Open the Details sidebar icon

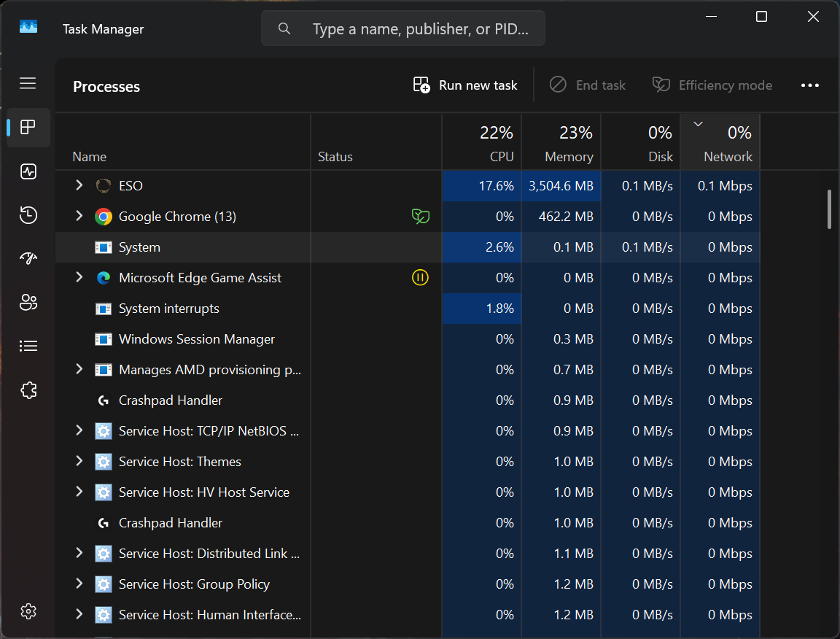(28, 346)
